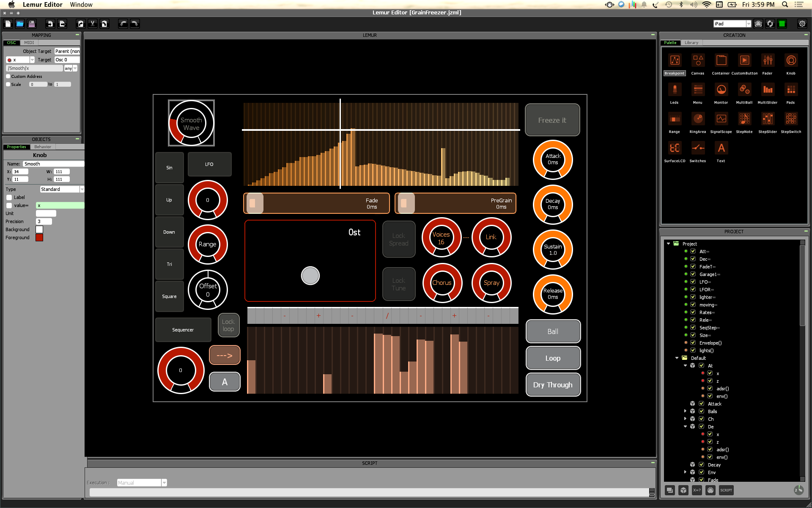This screenshot has width=812, height=508.
Task: Click the Name field containing Smooth
Action: coord(53,164)
